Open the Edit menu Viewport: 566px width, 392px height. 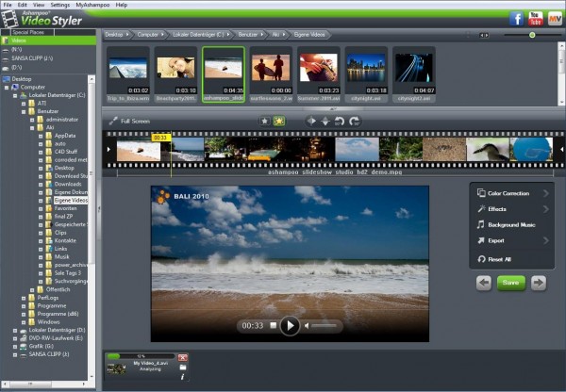23,5
